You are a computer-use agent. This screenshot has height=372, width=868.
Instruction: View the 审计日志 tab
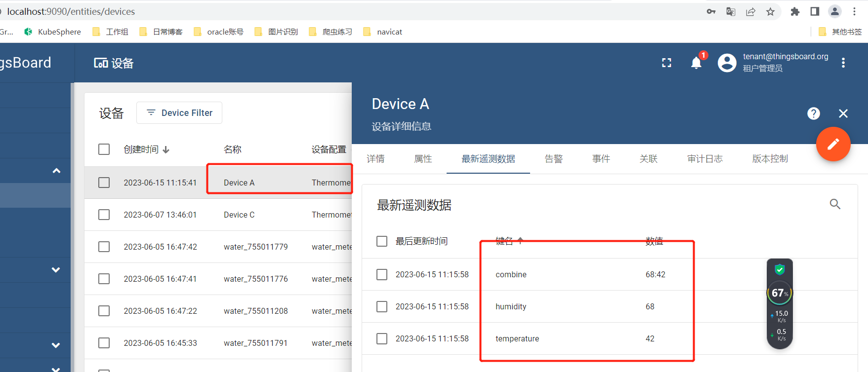(704, 159)
